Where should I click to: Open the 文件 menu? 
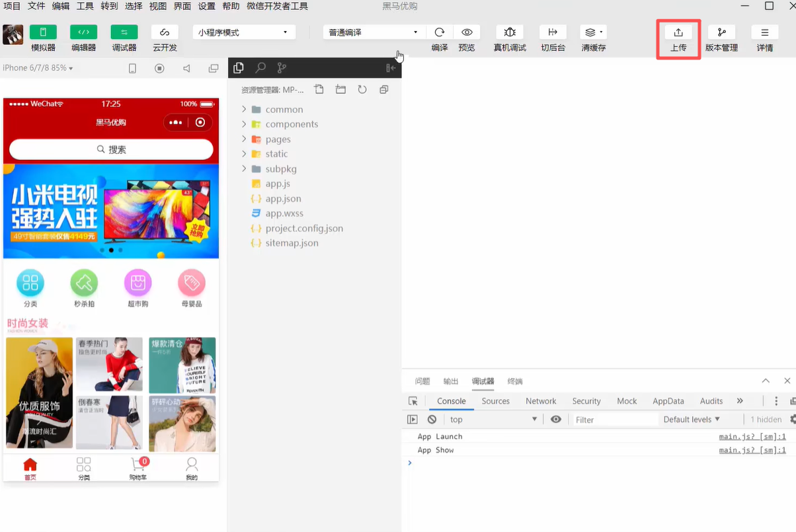pos(36,6)
